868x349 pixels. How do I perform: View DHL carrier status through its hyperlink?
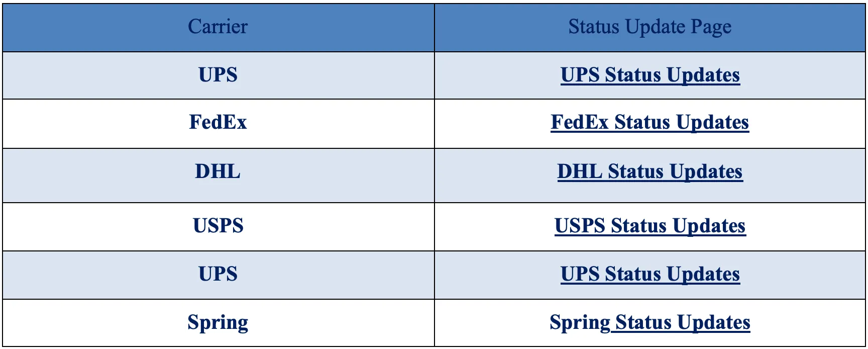pos(649,171)
